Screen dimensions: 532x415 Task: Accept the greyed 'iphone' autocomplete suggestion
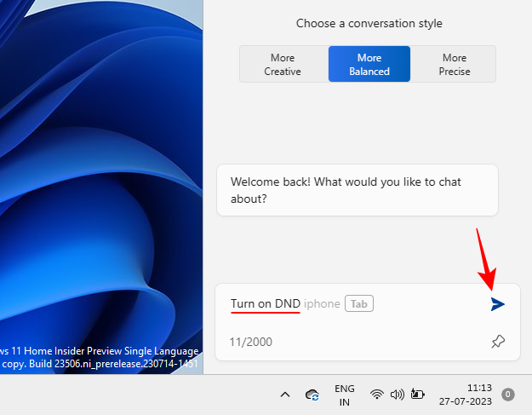[x=322, y=304]
